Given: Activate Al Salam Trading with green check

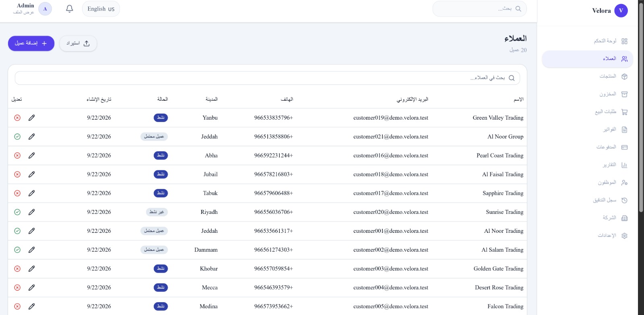Looking at the screenshot, I should click(17, 250).
